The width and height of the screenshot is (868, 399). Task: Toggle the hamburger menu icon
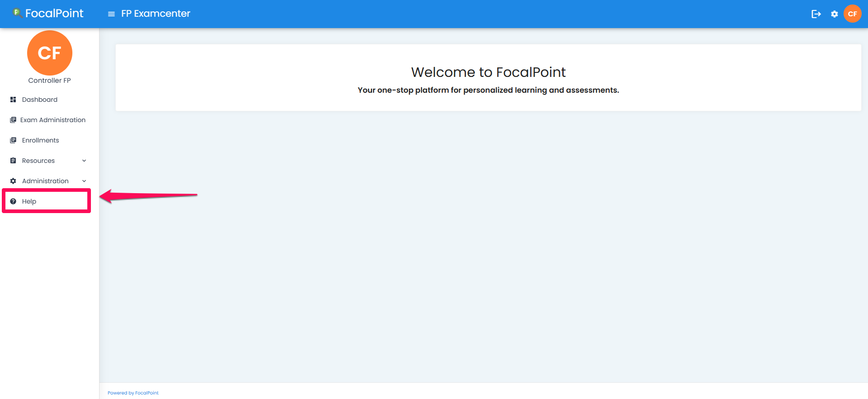[x=111, y=14]
